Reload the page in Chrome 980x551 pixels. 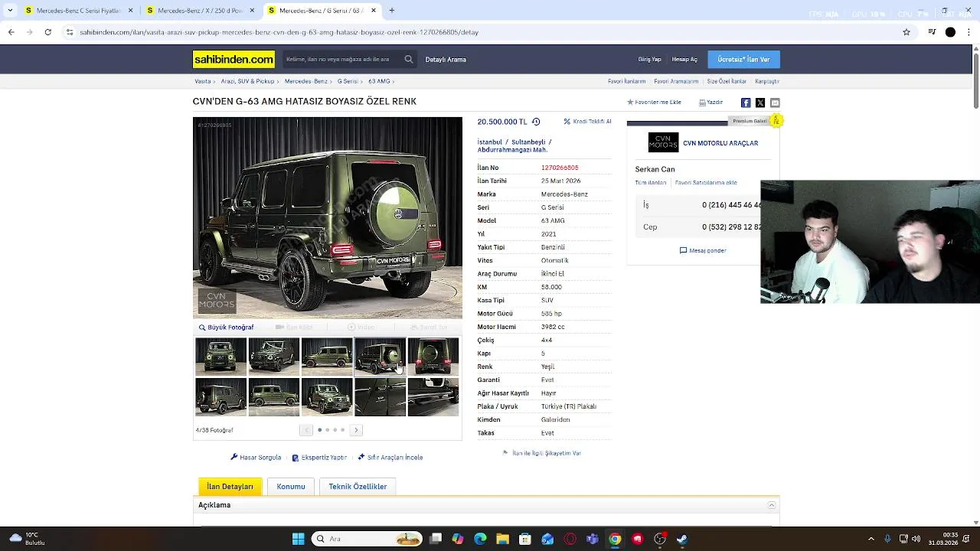click(47, 32)
